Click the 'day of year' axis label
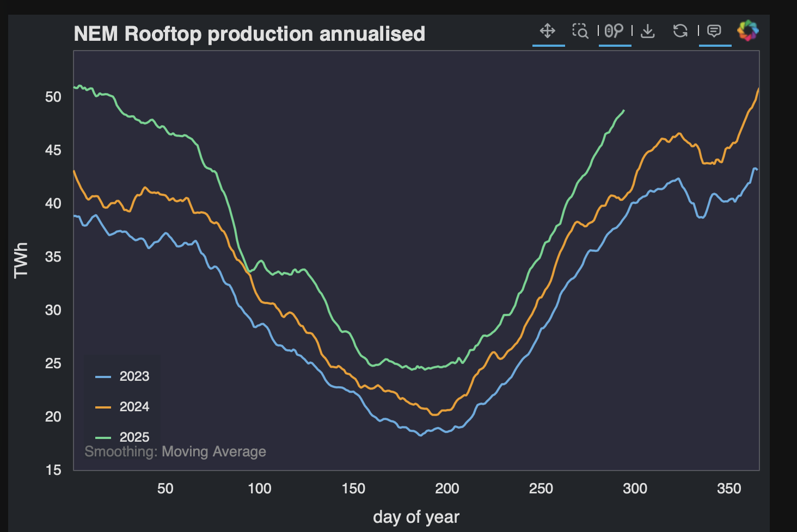Image resolution: width=797 pixels, height=532 pixels. (416, 517)
